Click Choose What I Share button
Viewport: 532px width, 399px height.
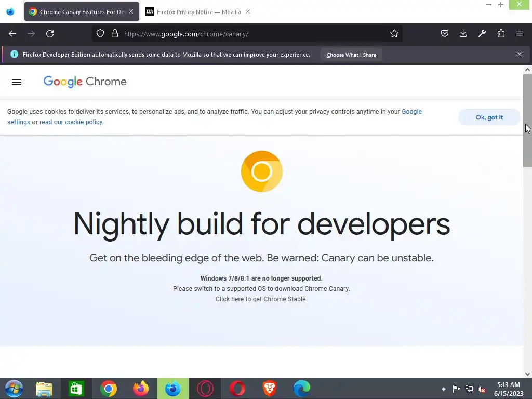[351, 55]
